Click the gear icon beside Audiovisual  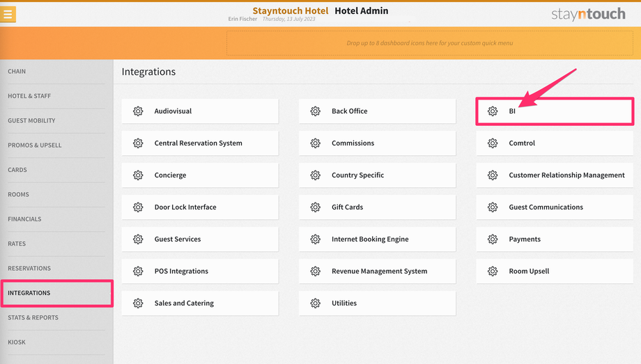138,111
